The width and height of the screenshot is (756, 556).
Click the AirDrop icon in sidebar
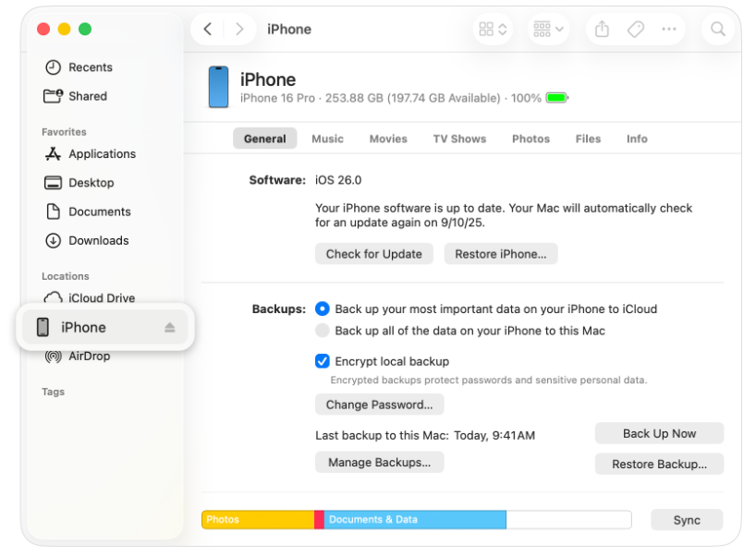53,357
